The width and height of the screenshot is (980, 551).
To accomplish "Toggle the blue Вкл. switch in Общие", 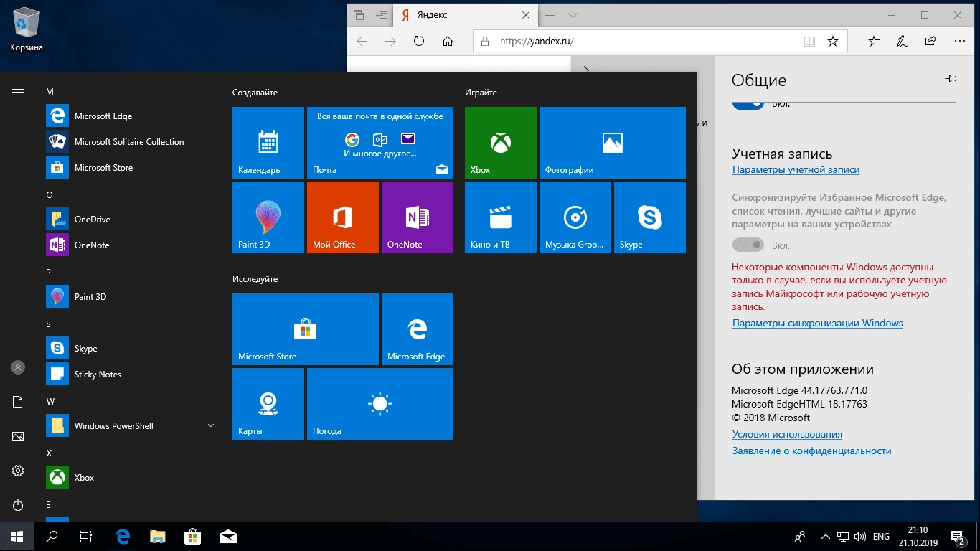I will click(748, 104).
